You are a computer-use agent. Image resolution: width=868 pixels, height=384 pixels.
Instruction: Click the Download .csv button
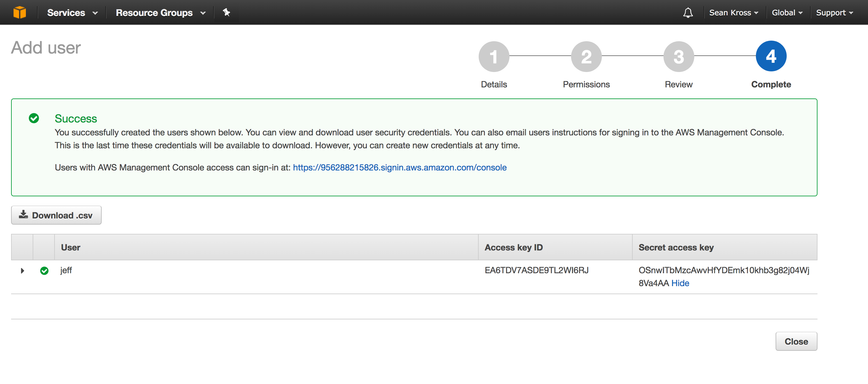click(56, 215)
